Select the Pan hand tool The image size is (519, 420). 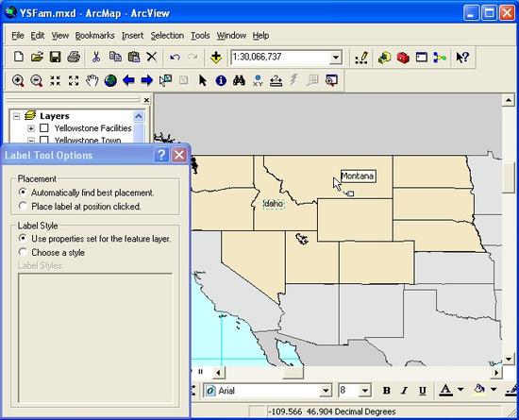point(92,80)
